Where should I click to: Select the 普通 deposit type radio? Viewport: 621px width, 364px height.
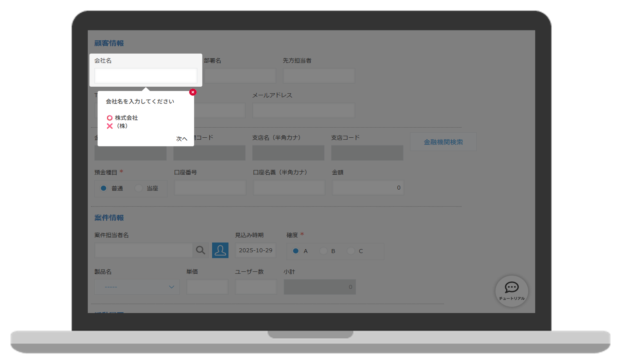tap(104, 188)
